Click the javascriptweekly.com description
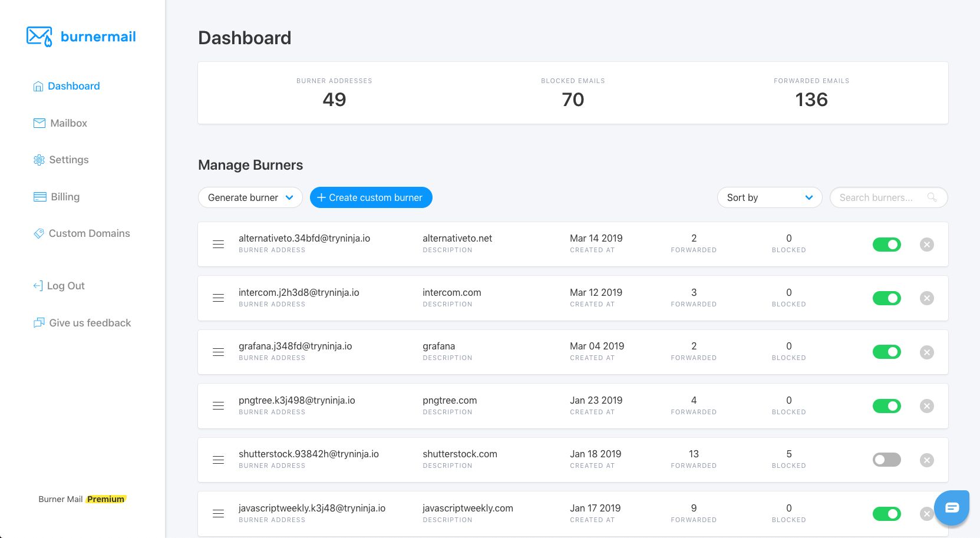 coord(468,508)
